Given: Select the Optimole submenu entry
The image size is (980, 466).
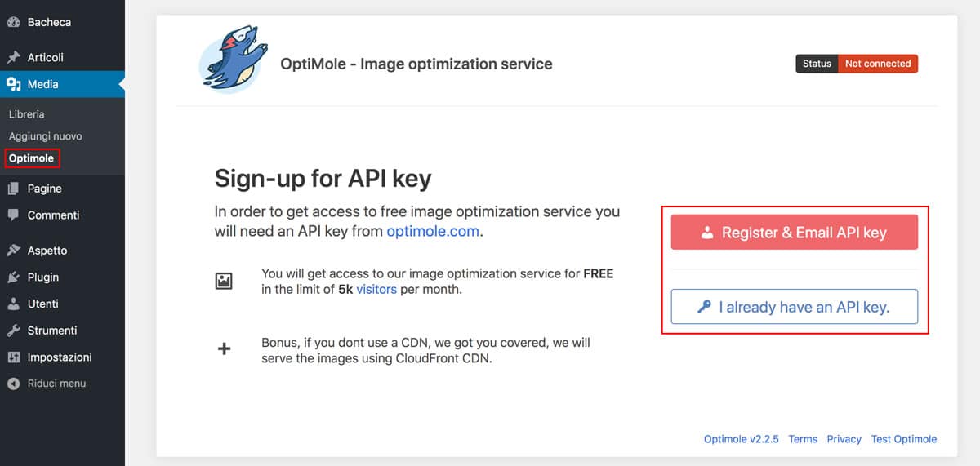Looking at the screenshot, I should pyautogui.click(x=32, y=158).
